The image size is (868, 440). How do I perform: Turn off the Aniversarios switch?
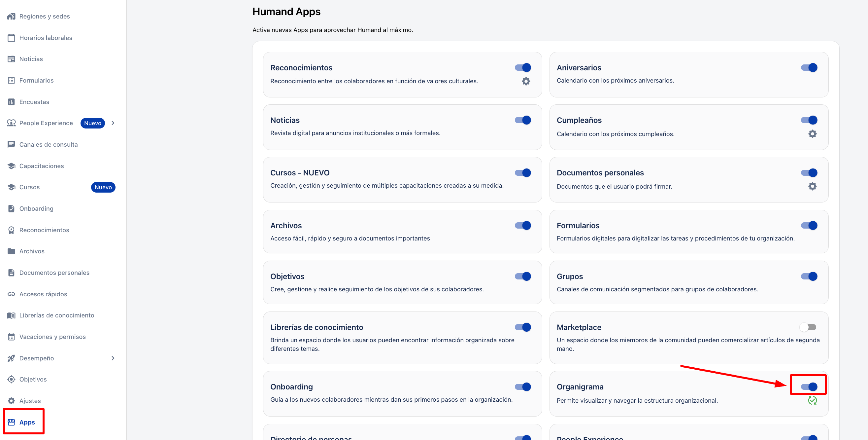[x=809, y=68]
